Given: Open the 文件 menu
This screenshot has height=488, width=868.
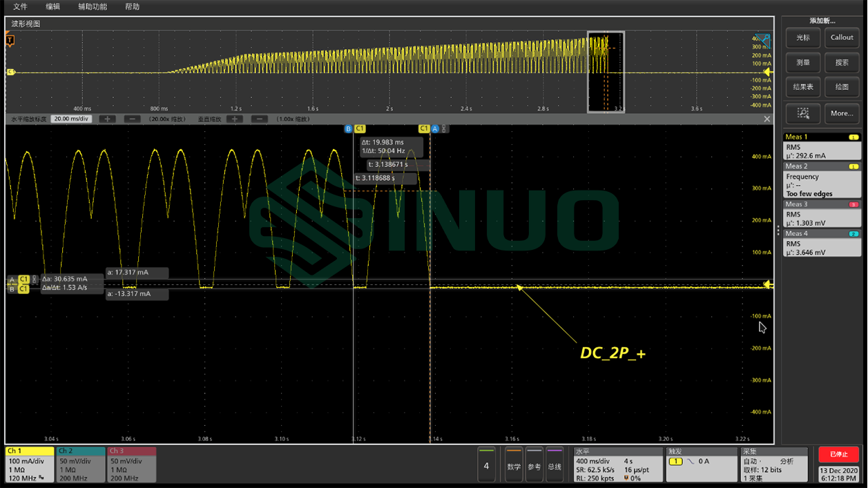Looking at the screenshot, I should tap(19, 7).
